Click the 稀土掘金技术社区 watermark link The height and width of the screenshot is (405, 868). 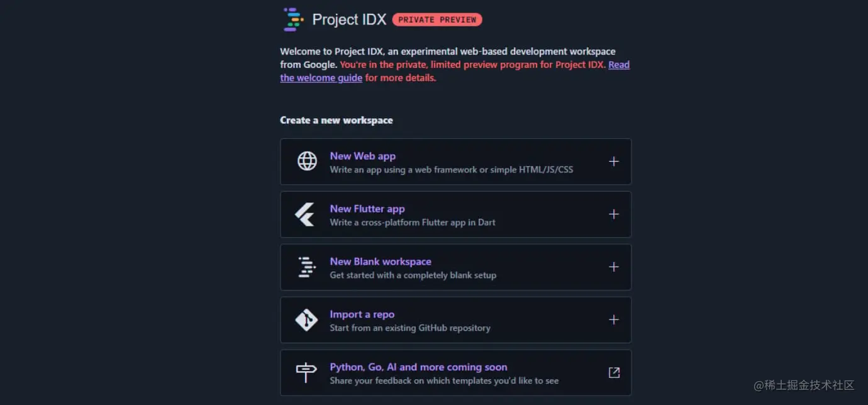point(805,386)
